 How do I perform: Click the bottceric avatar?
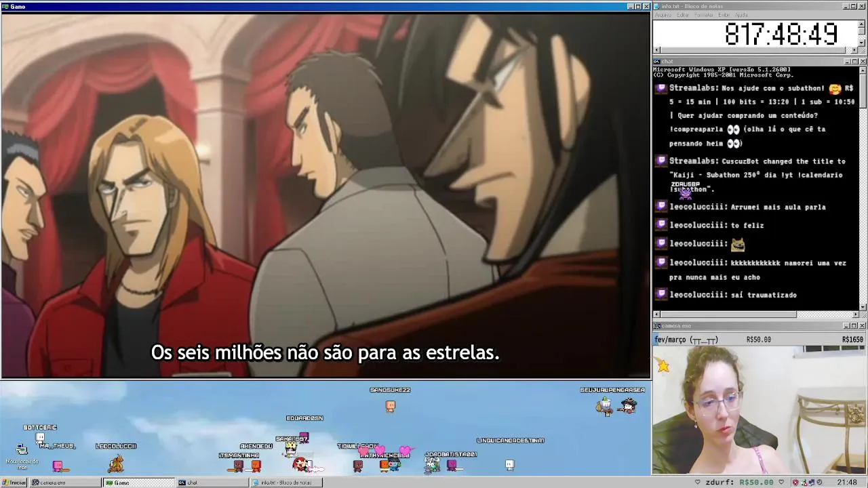tap(40, 438)
